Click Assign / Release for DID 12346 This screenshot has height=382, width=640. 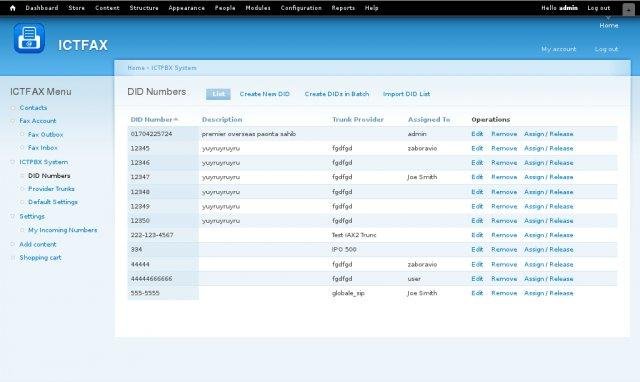click(x=549, y=162)
